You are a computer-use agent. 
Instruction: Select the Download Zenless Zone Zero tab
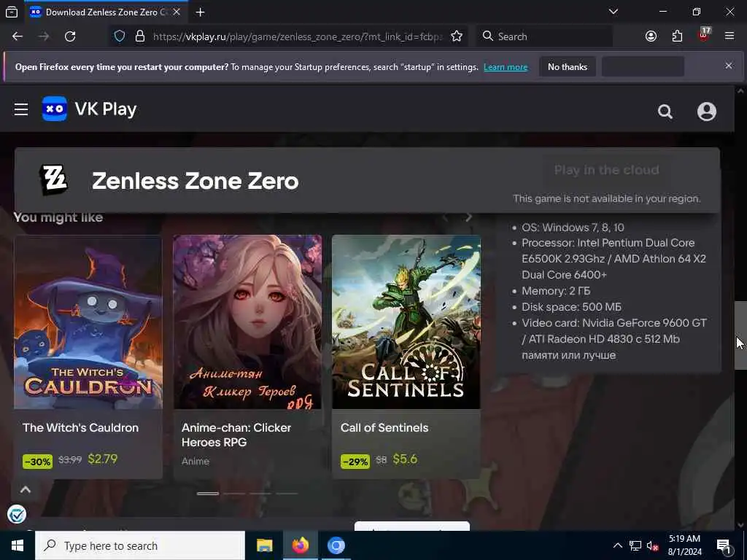(106, 12)
